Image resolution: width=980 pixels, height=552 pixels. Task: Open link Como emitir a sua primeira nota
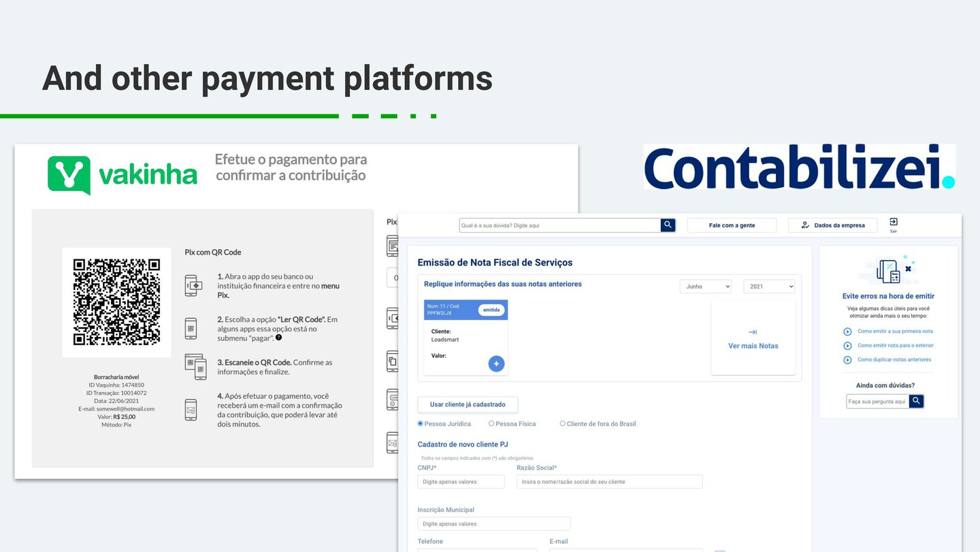(x=895, y=331)
